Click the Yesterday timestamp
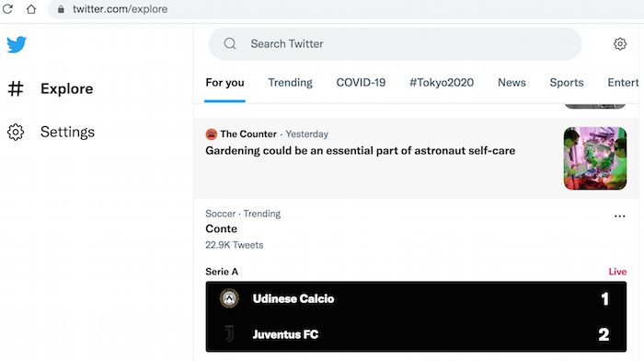The height and width of the screenshot is (361, 644). click(x=306, y=134)
